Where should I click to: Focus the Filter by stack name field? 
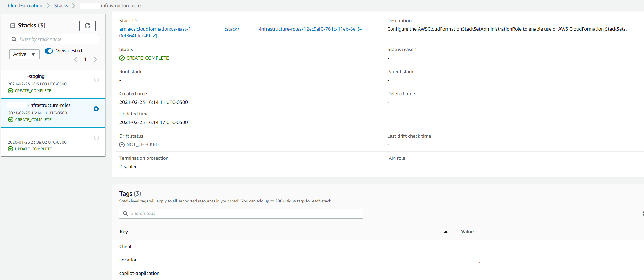53,39
